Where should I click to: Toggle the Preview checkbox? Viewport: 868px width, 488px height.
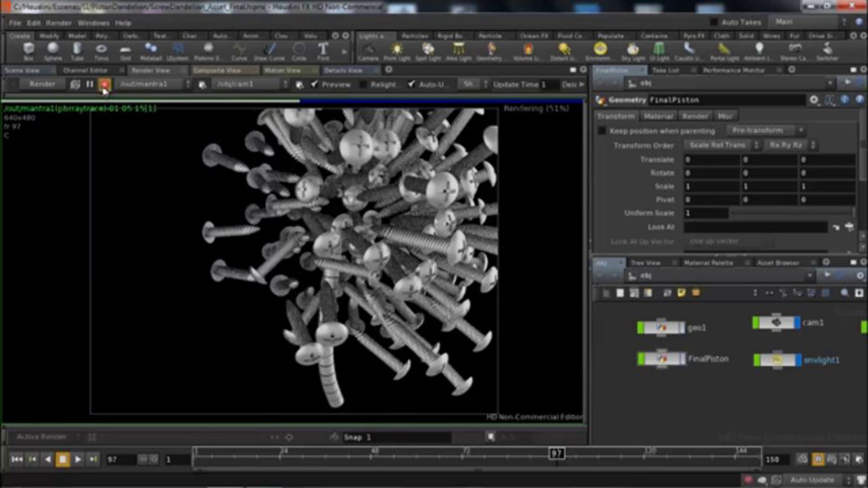(314, 84)
